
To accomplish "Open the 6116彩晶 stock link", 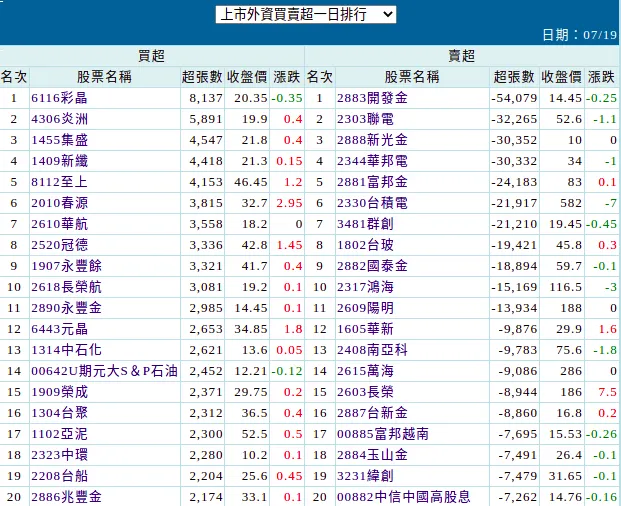I will click(59, 98).
